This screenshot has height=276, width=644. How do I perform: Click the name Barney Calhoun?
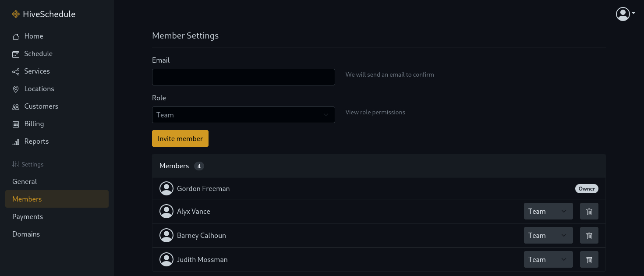point(202,235)
